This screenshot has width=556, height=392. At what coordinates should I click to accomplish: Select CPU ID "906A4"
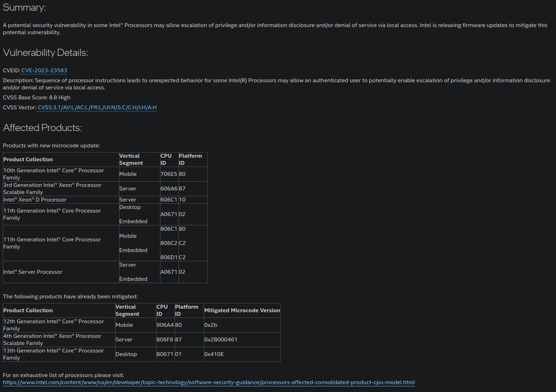[x=165, y=325]
